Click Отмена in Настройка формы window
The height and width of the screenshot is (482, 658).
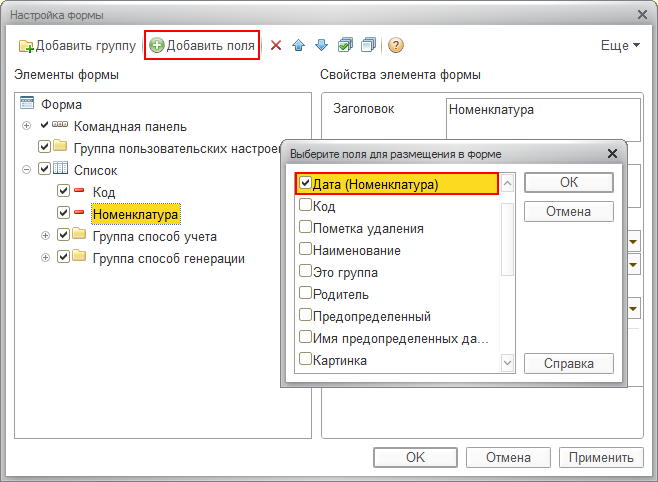tap(508, 457)
